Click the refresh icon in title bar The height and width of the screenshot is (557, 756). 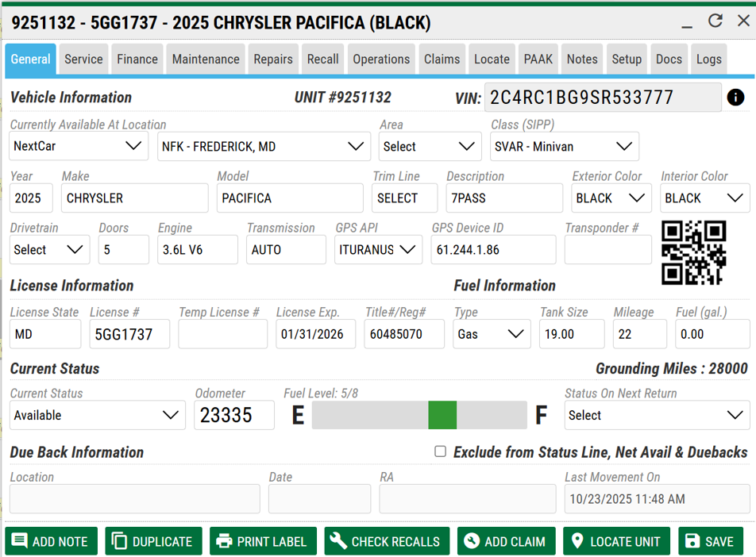(x=715, y=21)
